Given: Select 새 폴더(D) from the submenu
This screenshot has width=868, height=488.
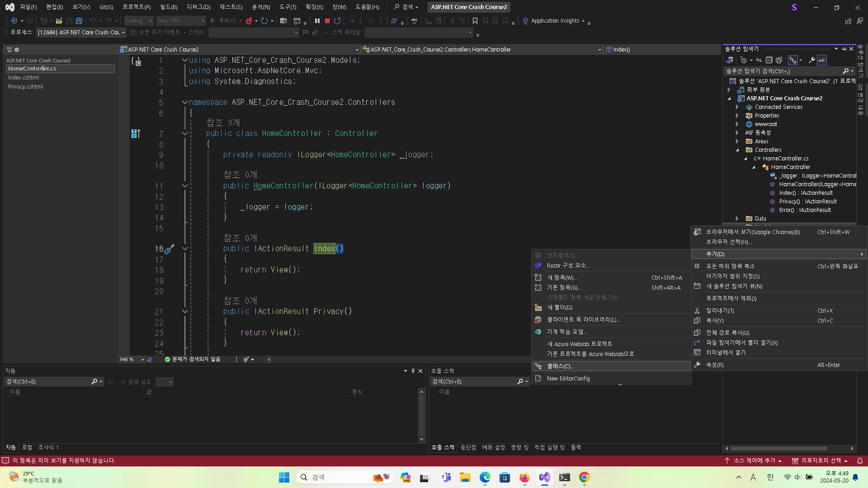Looking at the screenshot, I should point(611,308).
